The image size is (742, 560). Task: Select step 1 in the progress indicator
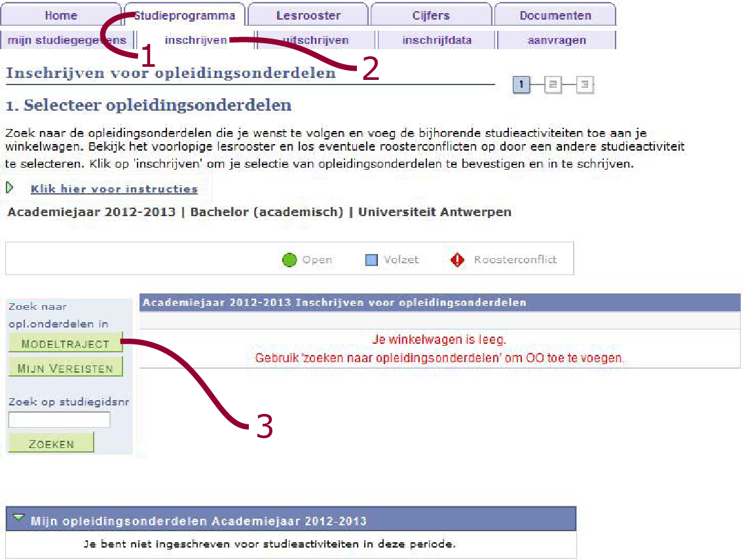click(x=521, y=84)
